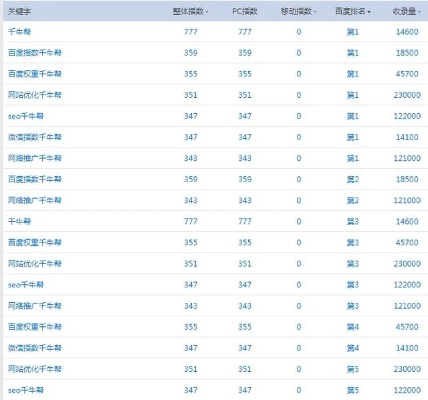Viewport: 428px width, 400px height.
Task: Click rank 第3 beside 百度权重千牛帮
Action: 353,242
